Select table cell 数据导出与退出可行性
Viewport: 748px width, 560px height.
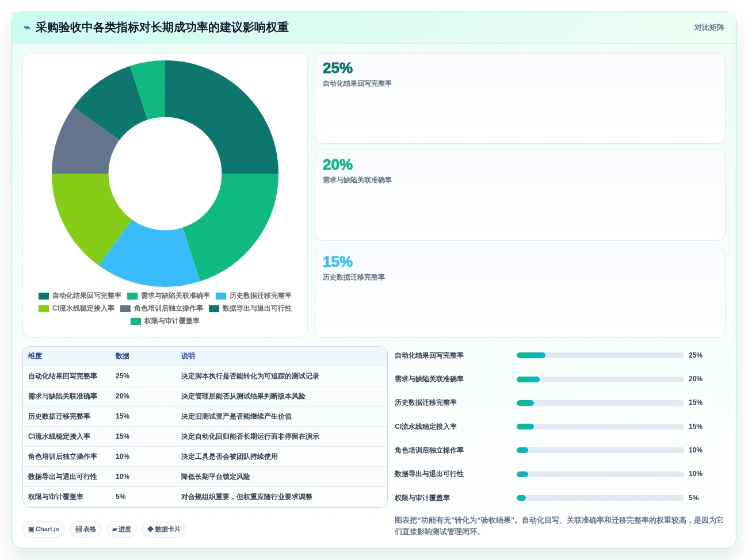click(x=63, y=477)
